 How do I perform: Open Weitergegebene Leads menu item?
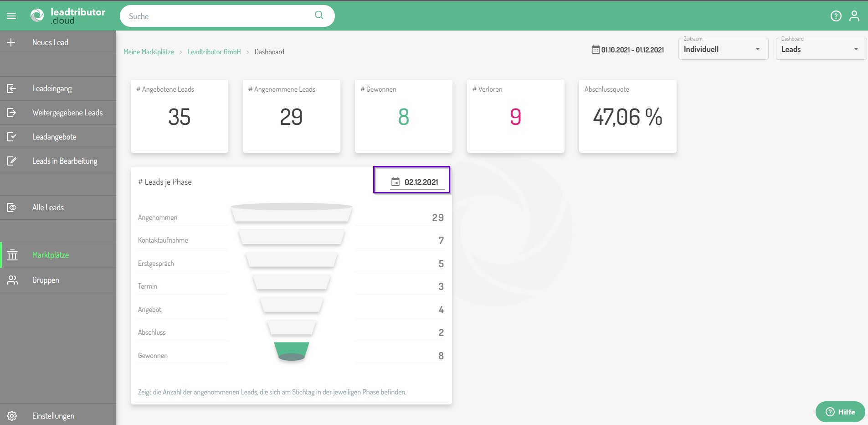click(67, 113)
